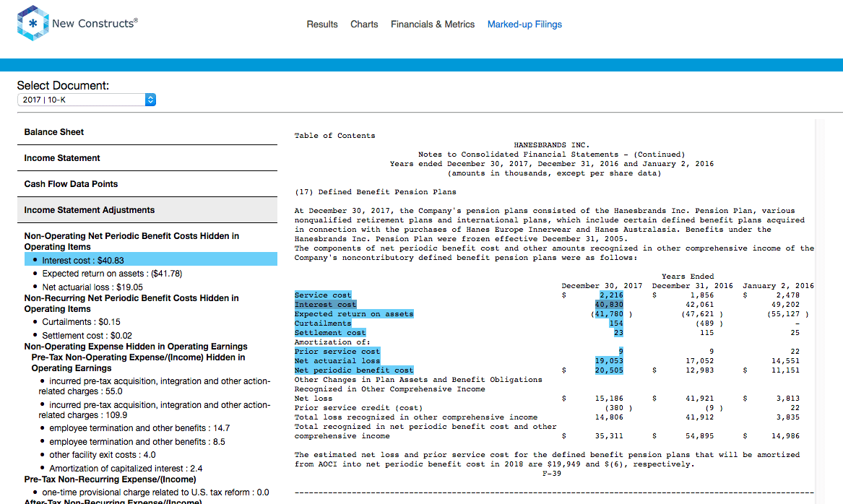
Task: Collapse the Income Statement Adjustments section
Action: [x=147, y=210]
